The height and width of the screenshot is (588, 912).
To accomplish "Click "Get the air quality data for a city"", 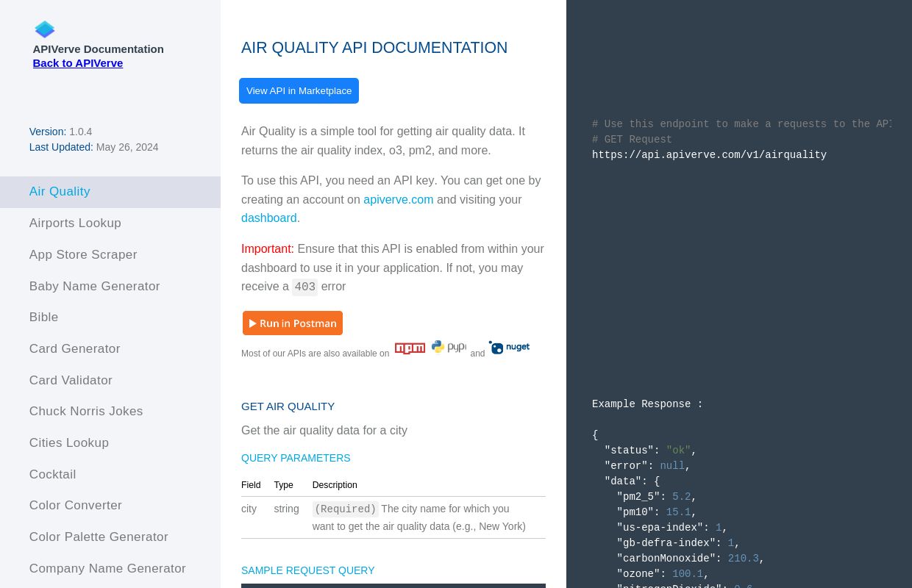I will [324, 431].
